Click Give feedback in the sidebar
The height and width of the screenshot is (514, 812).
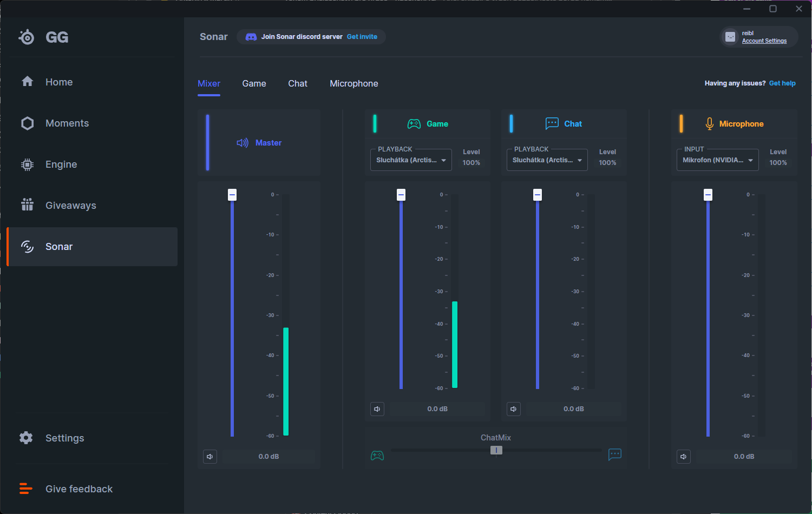(x=92, y=489)
